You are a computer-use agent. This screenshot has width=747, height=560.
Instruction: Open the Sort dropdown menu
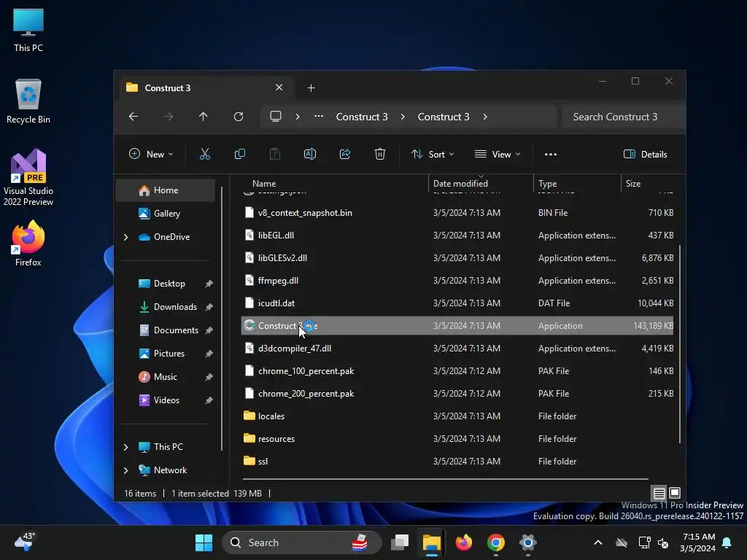click(433, 154)
